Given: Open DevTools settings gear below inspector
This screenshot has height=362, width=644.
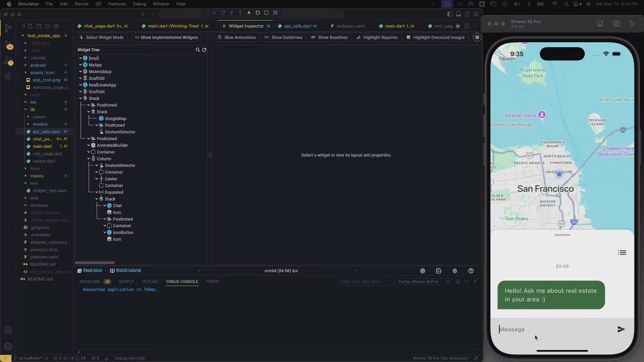Looking at the screenshot, I should click(x=423, y=270).
